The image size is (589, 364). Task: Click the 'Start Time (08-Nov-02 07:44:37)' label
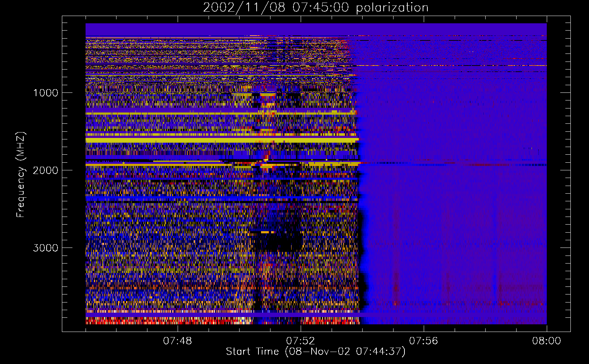click(316, 352)
